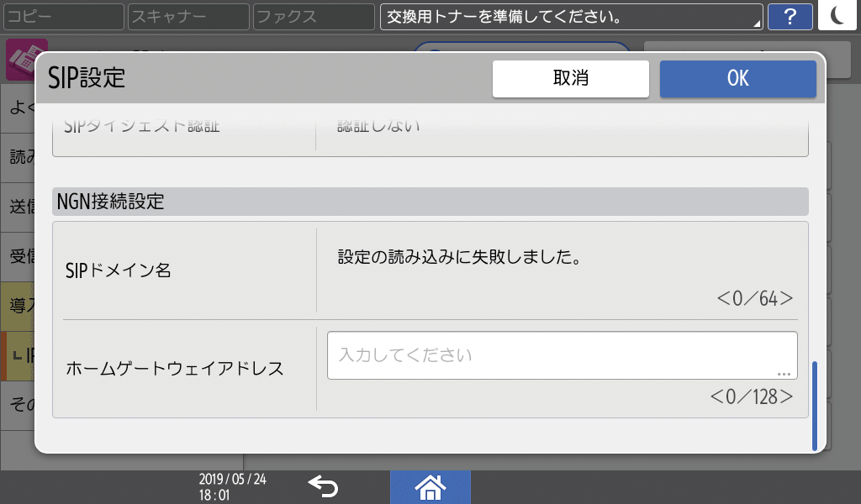
Task: Return to the home screen icon
Action: (x=430, y=487)
